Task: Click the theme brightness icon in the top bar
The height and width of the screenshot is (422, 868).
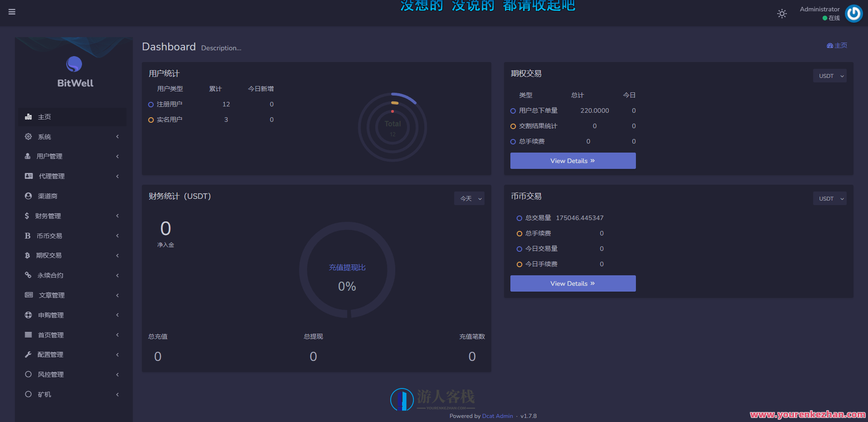Action: click(x=781, y=14)
